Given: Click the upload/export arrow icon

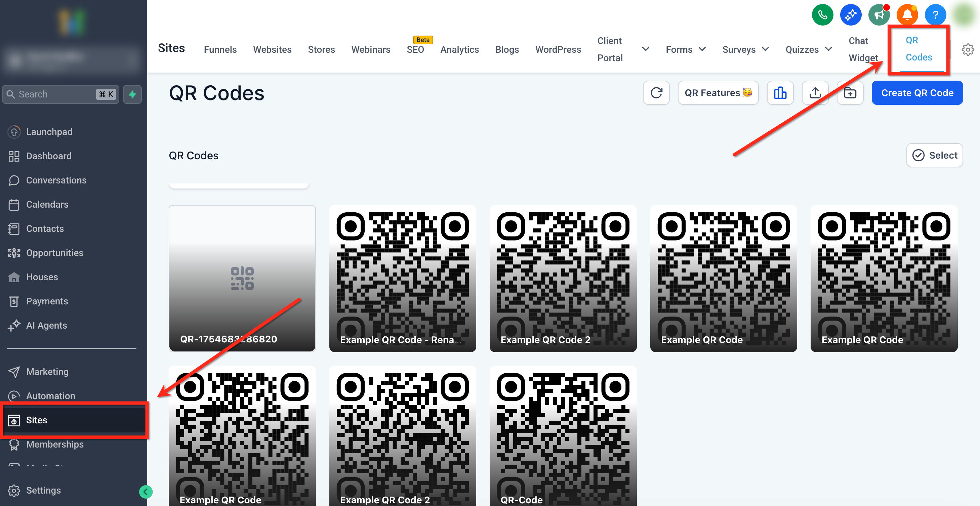Looking at the screenshot, I should click(x=815, y=93).
